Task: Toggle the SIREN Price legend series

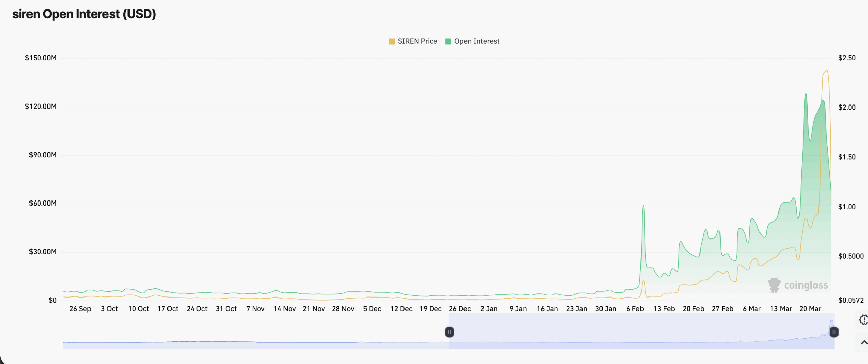Action: pyautogui.click(x=413, y=41)
